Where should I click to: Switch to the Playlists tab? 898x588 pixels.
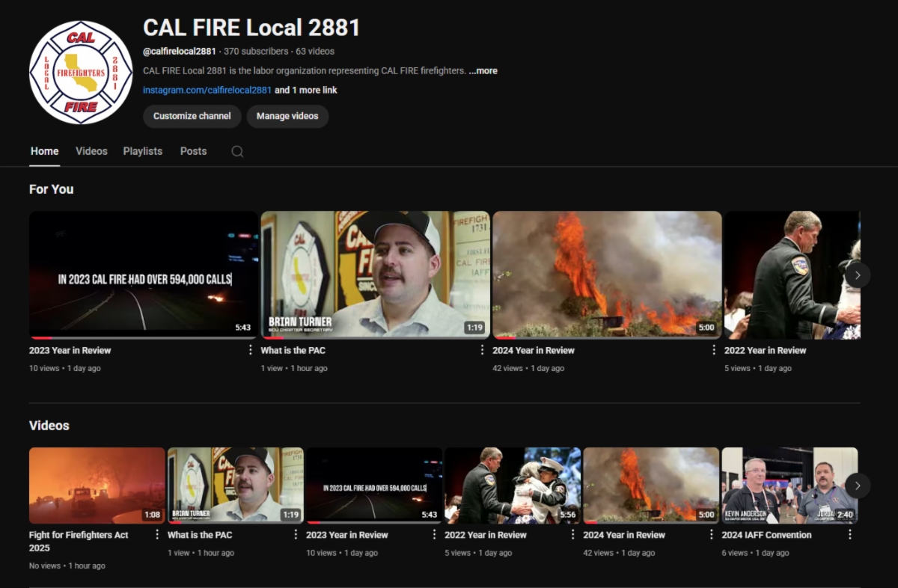click(x=142, y=151)
